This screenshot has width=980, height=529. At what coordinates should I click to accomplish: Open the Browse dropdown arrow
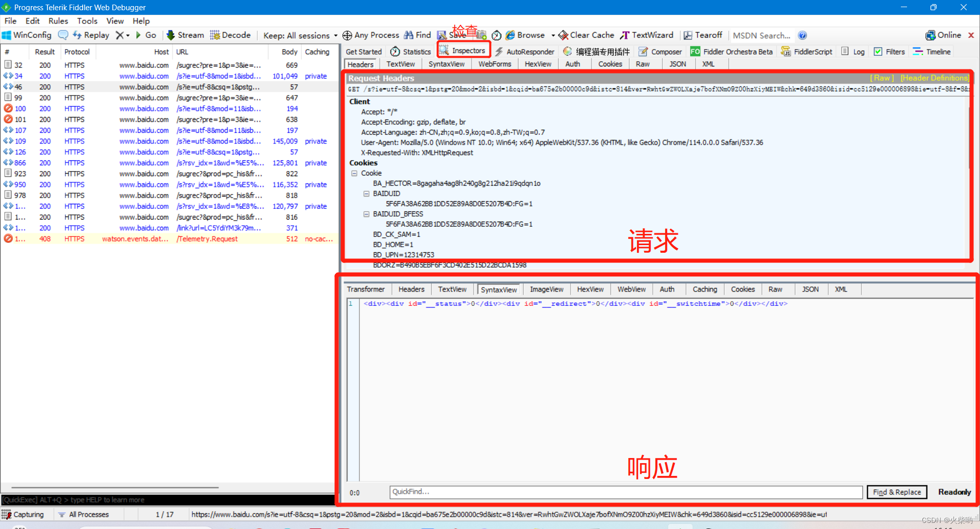tap(553, 35)
